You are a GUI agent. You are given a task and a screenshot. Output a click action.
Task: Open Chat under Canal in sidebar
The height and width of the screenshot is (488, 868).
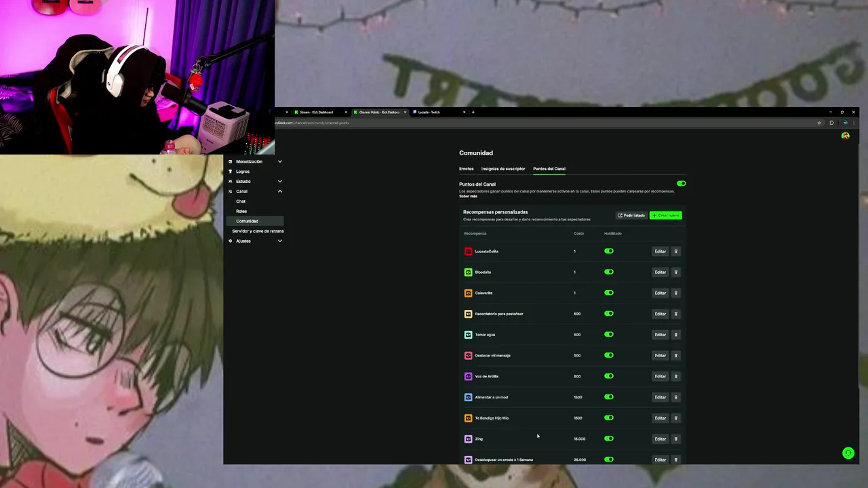coord(241,201)
